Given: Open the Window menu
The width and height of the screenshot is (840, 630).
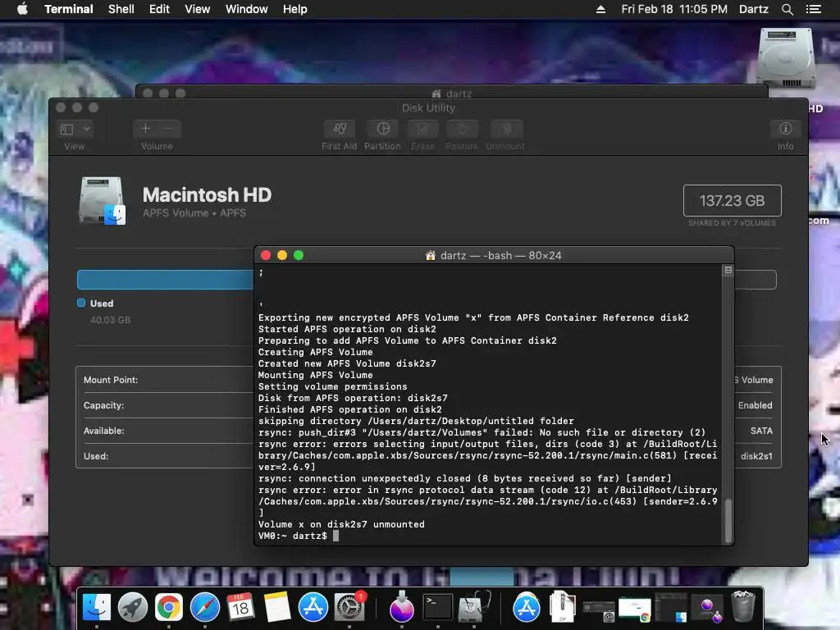Looking at the screenshot, I should tap(246, 9).
